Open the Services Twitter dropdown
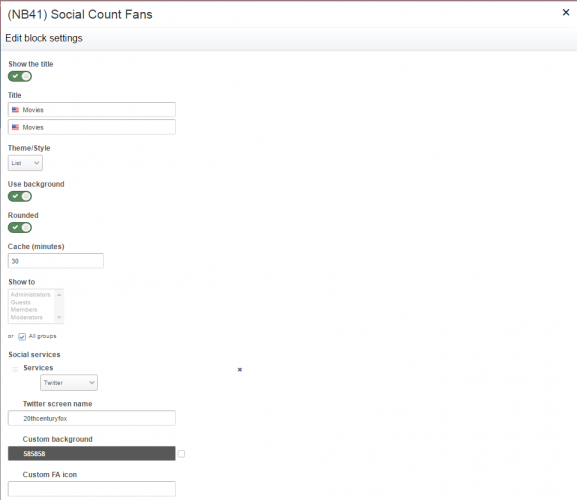577x500 pixels. coord(69,383)
